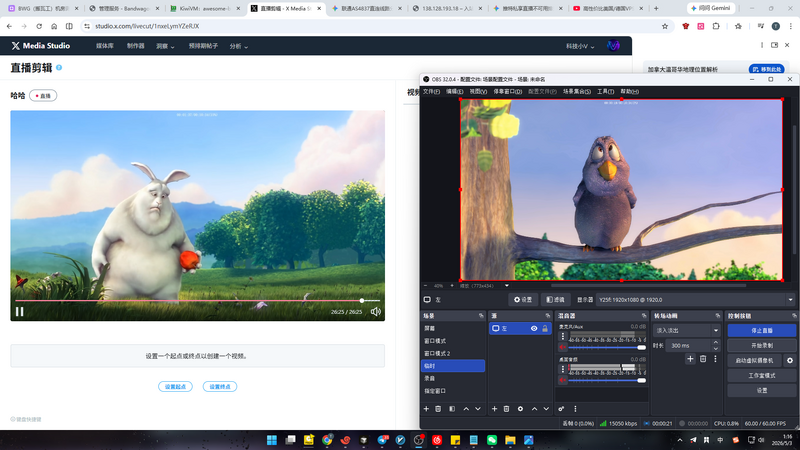Open the OBS 工具(T) menu
Viewport: 800px width, 450px height.
(x=605, y=91)
